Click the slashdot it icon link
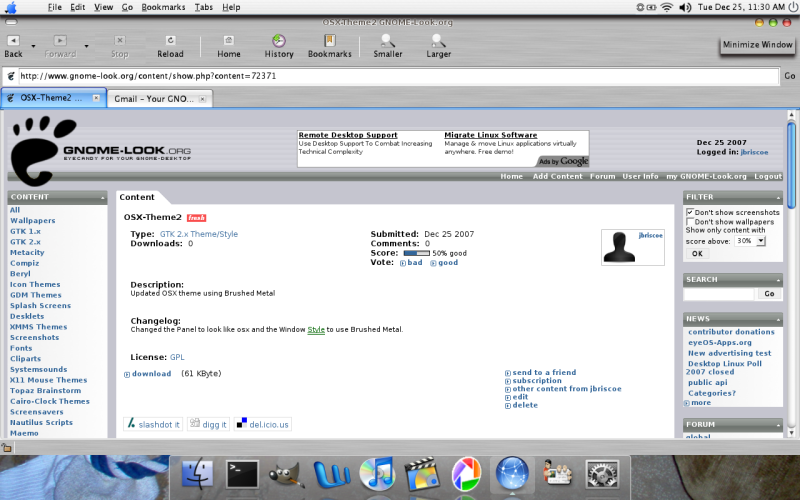 click(x=153, y=424)
